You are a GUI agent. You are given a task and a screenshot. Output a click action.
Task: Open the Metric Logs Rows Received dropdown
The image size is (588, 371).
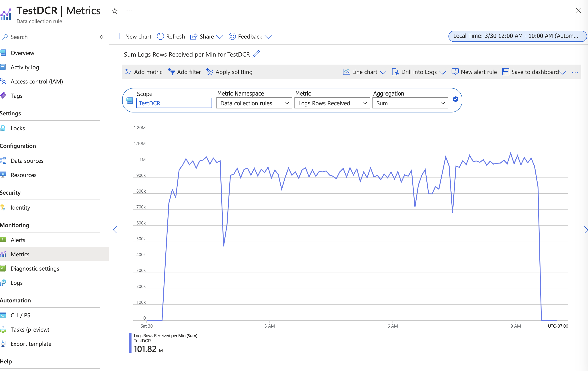click(x=332, y=103)
